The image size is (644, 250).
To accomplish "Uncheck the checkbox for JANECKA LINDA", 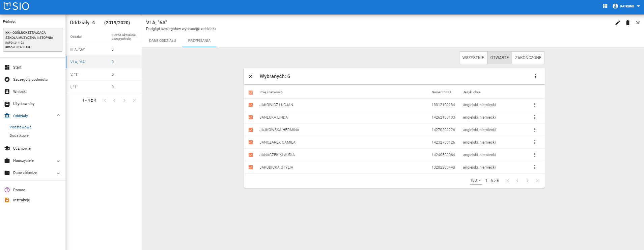I will click(251, 117).
